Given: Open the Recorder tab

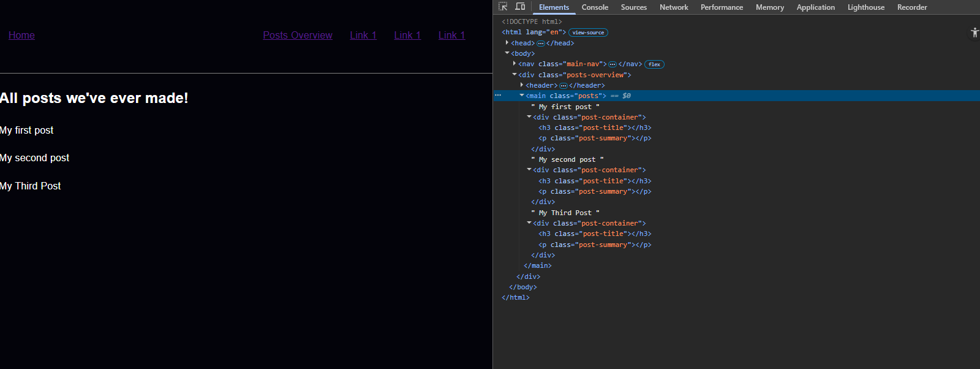Looking at the screenshot, I should pos(912,7).
